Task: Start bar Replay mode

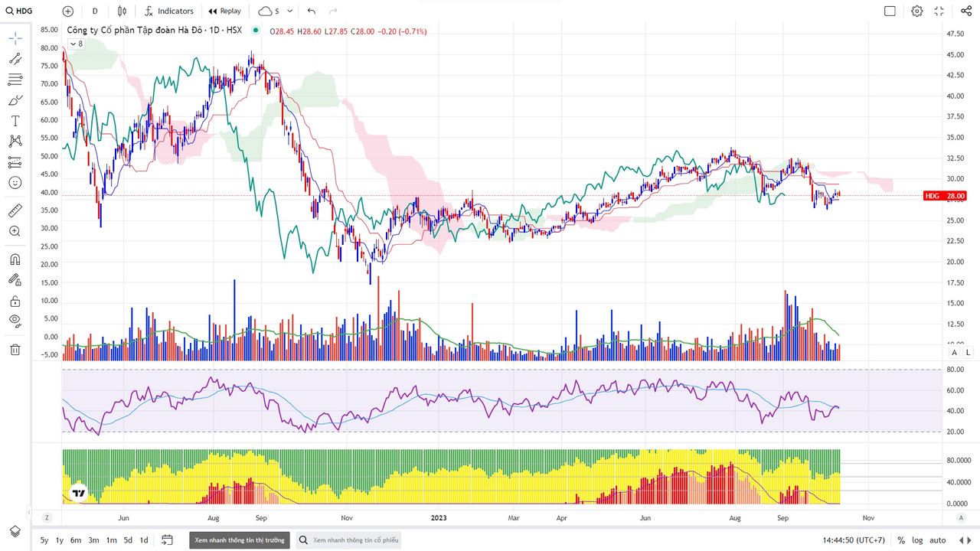Action: tap(225, 11)
